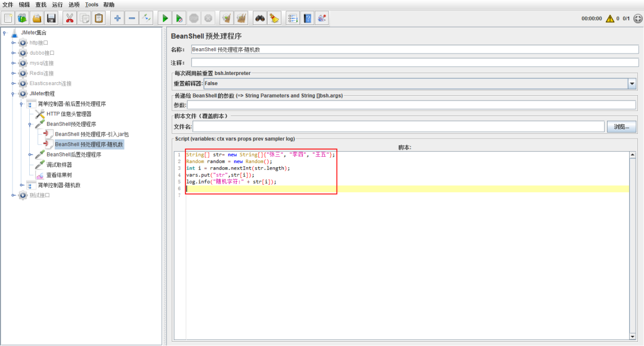644x346 pixels.
Task: Open search with binoculars icon
Action: (260, 18)
